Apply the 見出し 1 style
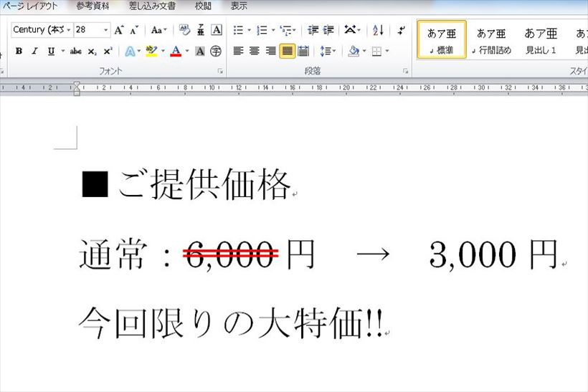Viewport: 588px width, 392px height. 541,39
